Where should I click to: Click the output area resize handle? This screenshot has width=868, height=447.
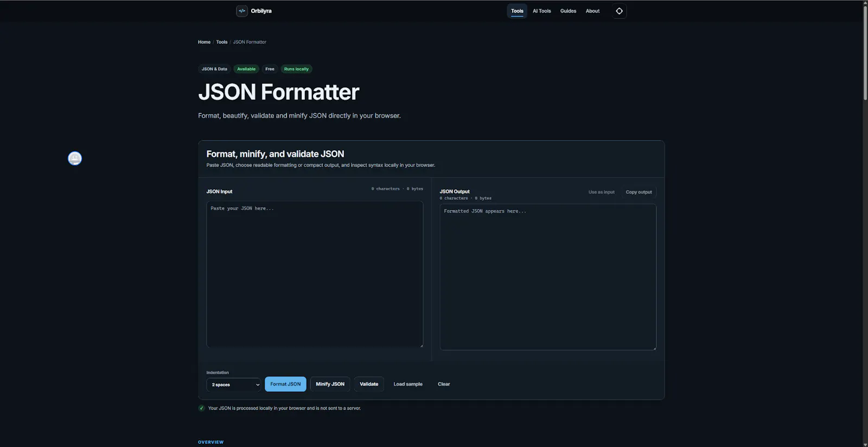[654, 348]
